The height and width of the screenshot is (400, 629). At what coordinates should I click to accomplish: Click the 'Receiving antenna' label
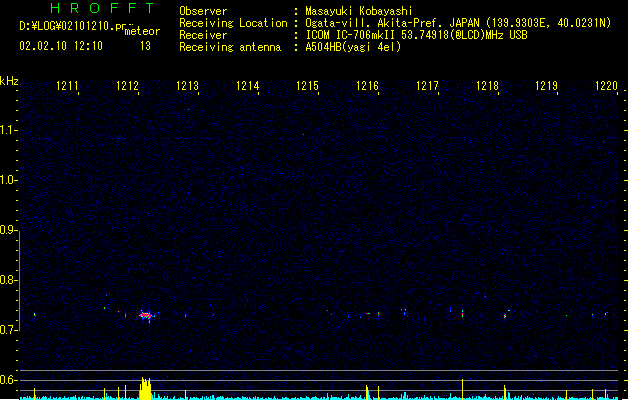230,47
